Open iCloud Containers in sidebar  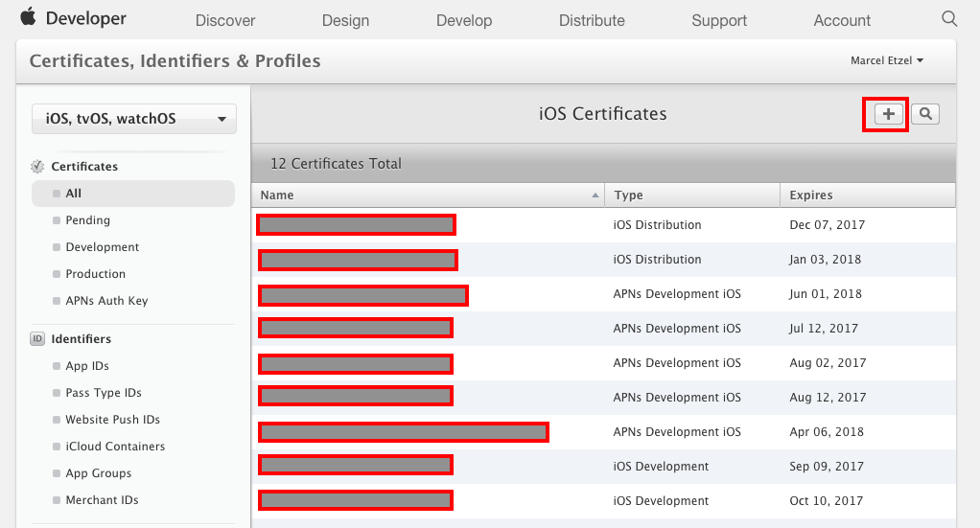[115, 447]
